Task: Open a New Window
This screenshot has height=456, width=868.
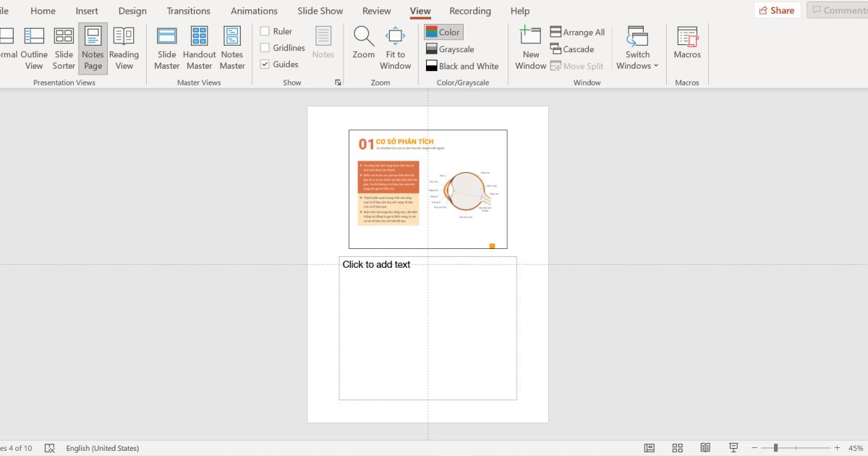Action: click(530, 48)
